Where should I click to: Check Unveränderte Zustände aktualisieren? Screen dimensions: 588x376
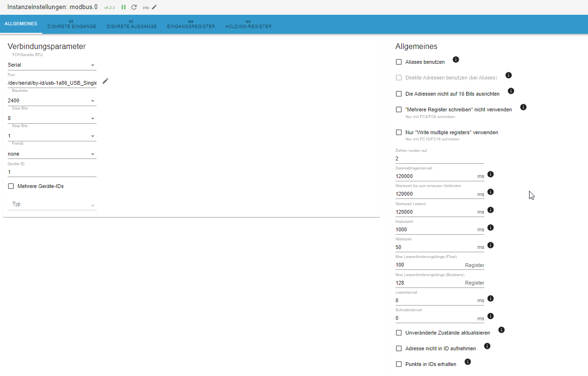pyautogui.click(x=399, y=333)
